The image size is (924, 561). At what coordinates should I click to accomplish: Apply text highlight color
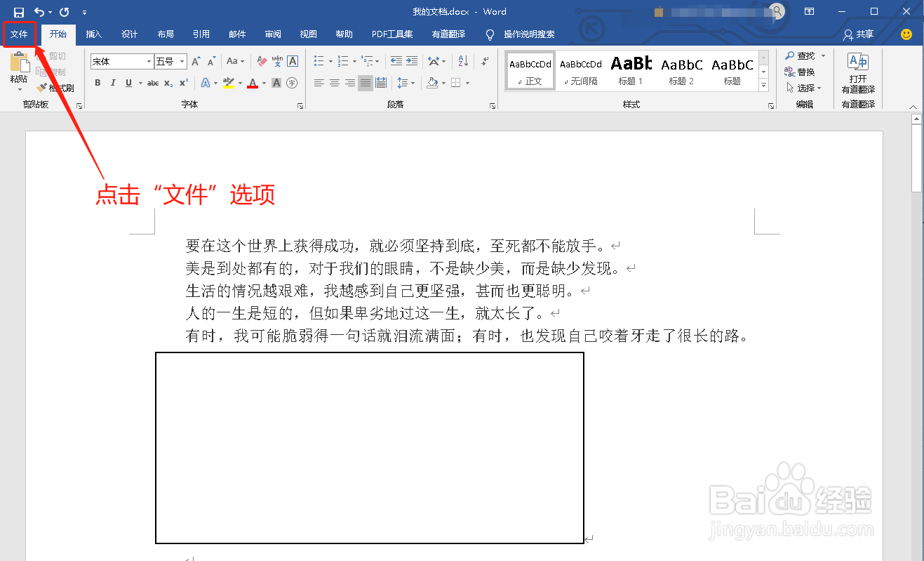tap(228, 83)
